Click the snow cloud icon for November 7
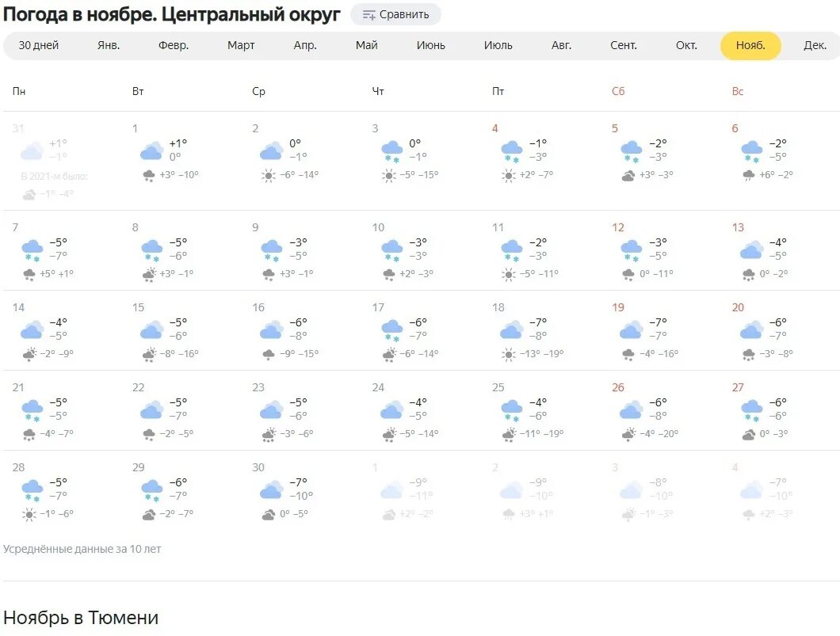The width and height of the screenshot is (840, 636). click(x=32, y=251)
